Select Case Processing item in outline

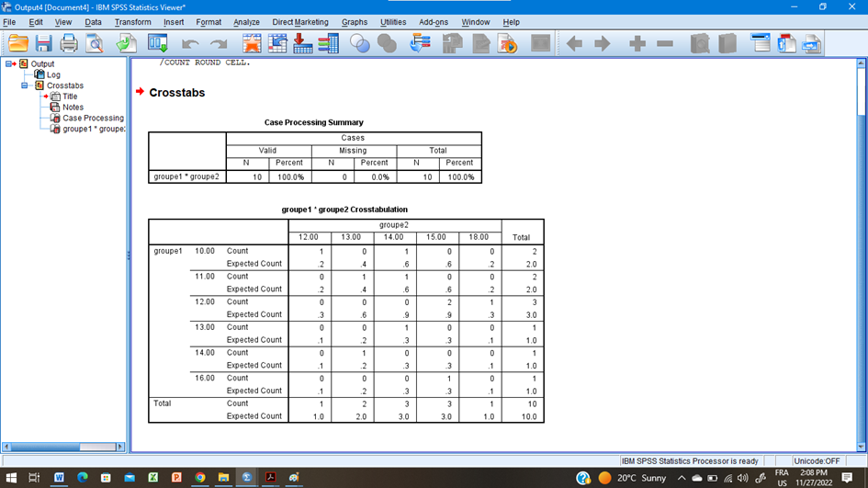(92, 119)
